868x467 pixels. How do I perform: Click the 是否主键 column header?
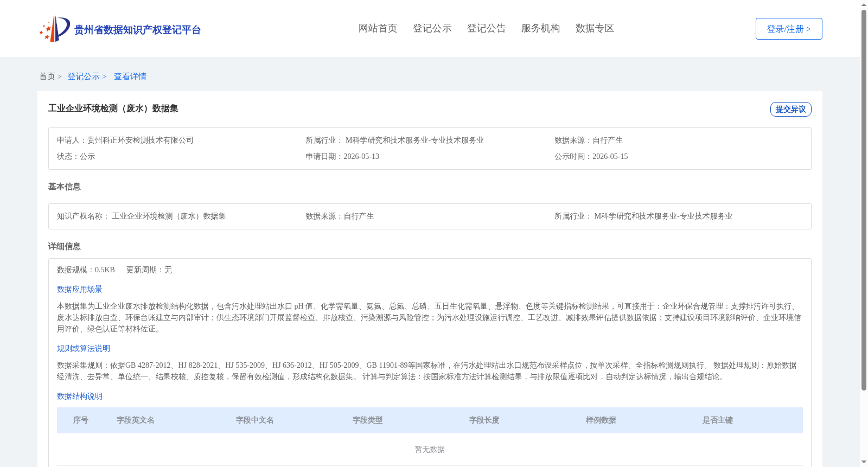(718, 420)
